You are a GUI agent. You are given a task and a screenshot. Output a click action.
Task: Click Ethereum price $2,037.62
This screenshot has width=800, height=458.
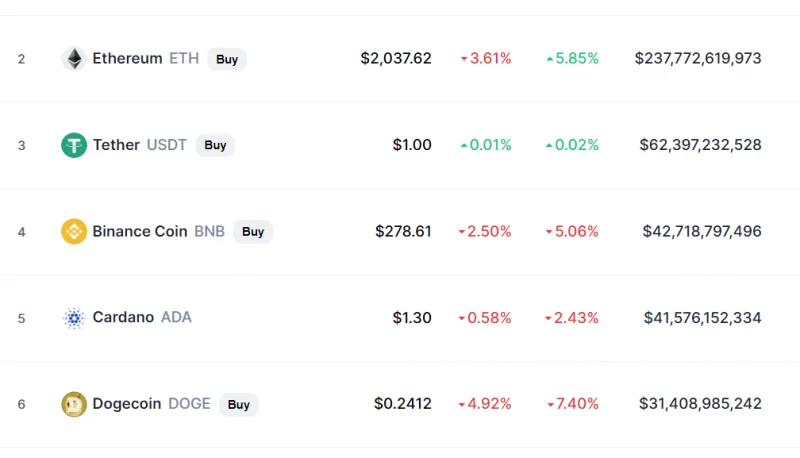click(396, 59)
